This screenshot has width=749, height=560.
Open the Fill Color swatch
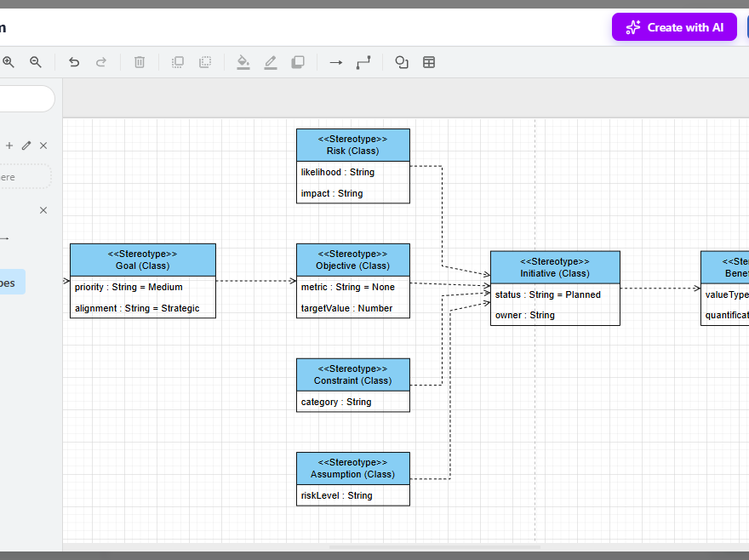click(x=243, y=62)
